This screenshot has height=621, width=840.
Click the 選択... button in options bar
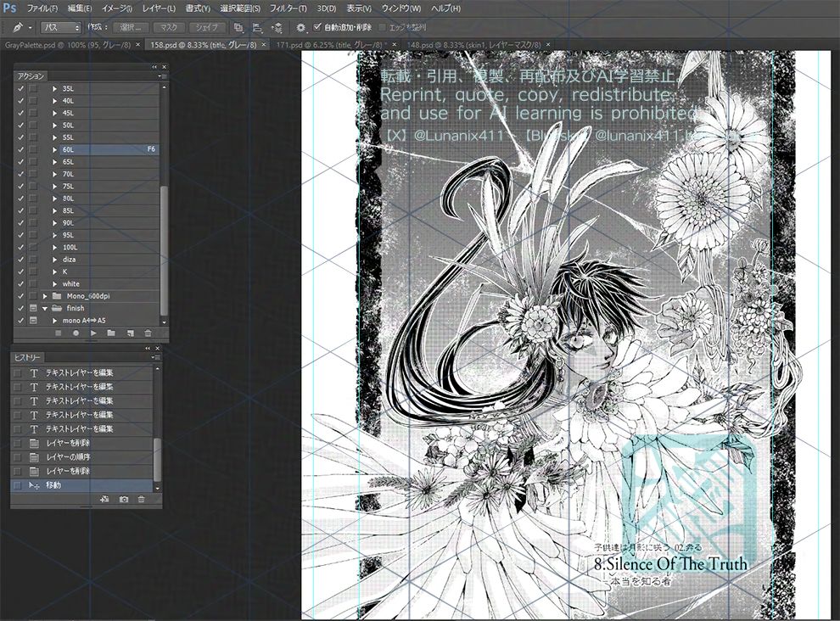click(131, 27)
